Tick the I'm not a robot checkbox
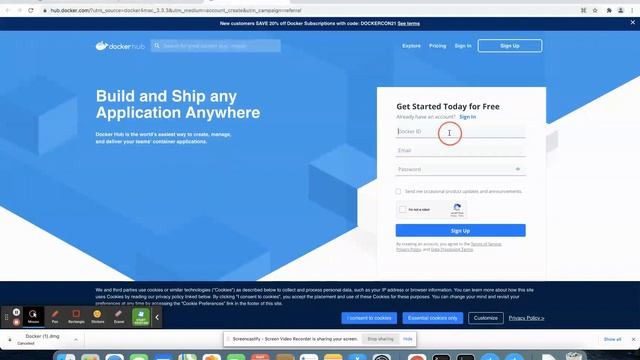The height and width of the screenshot is (360, 640). point(402,209)
